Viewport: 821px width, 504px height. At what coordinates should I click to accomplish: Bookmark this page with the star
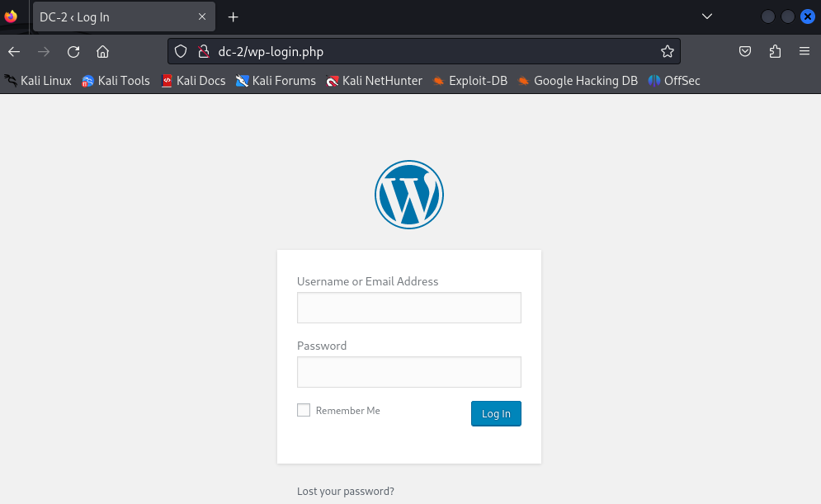tap(667, 51)
